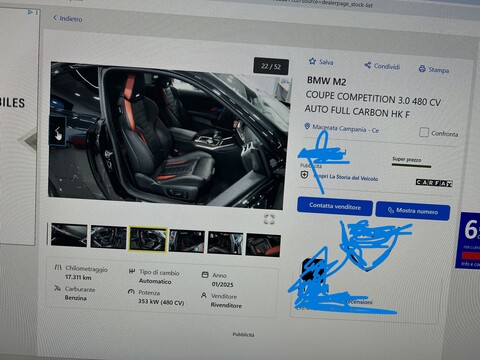Click the Potenza gauge icon

click(131, 292)
